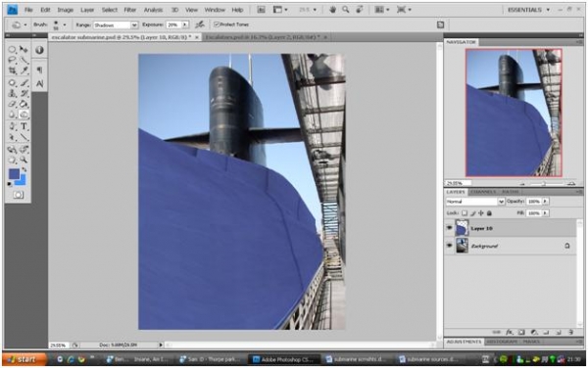Toggle lock position
Image resolution: width=588 pixels, height=368 pixels.
481,213
